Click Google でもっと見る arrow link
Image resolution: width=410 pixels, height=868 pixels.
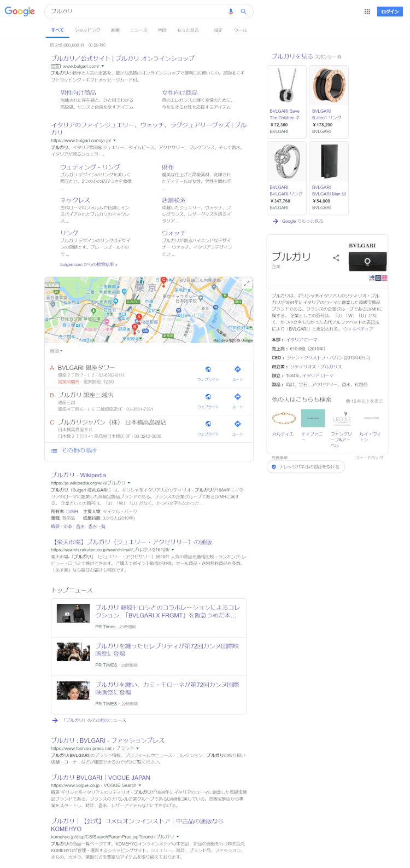pos(297,221)
